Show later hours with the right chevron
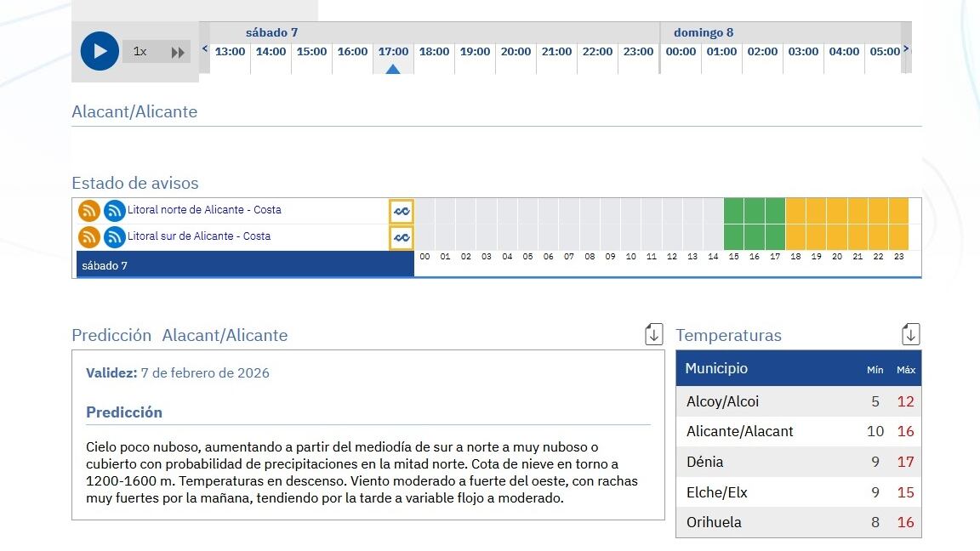980x551 pixels. coord(905,49)
